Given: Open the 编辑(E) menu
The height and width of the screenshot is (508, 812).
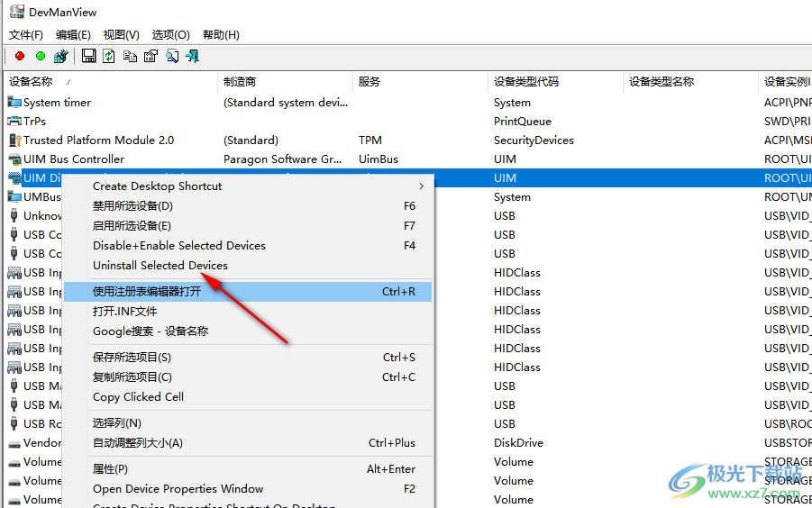Looking at the screenshot, I should [x=73, y=34].
